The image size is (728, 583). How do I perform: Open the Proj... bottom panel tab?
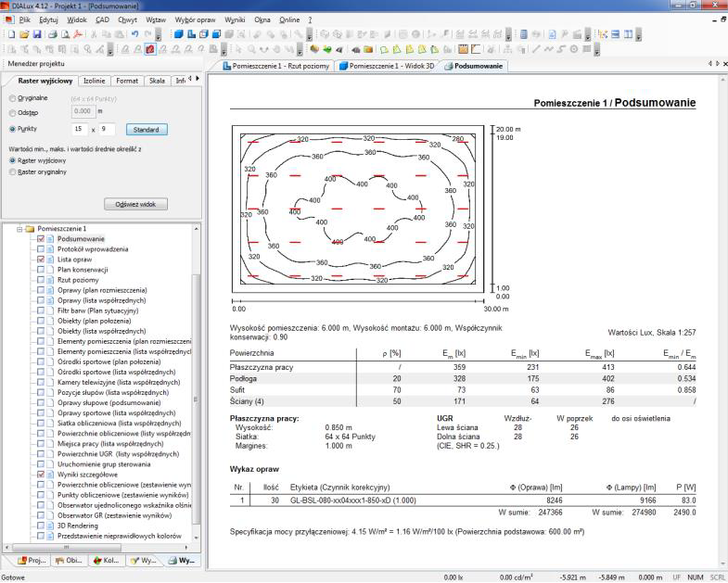32,560
